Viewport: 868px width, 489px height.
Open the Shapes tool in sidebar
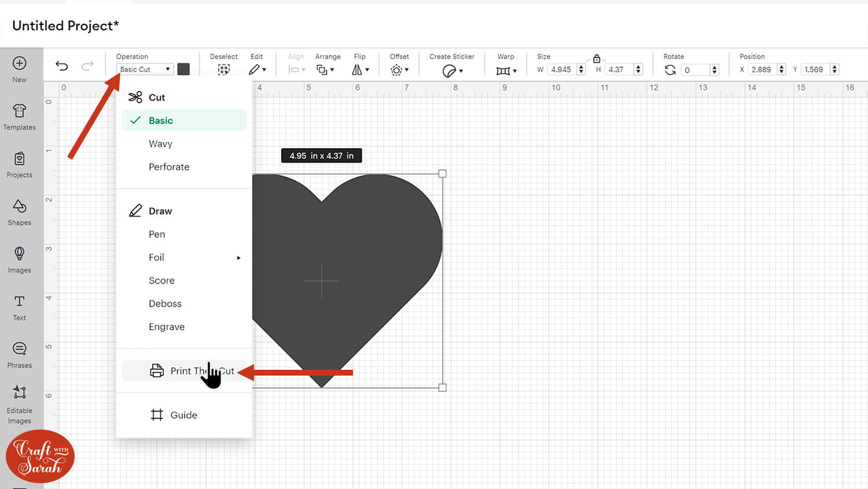pos(20,212)
